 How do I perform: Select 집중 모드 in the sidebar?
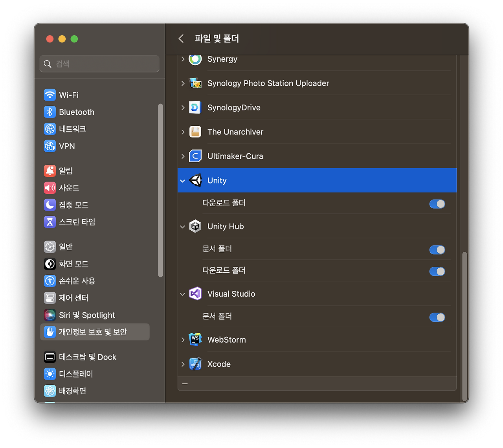(95, 205)
